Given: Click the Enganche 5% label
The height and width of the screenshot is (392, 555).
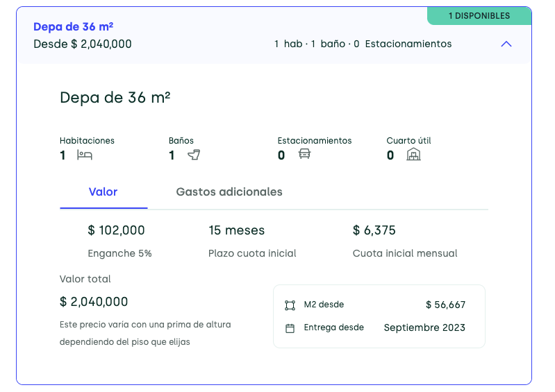Looking at the screenshot, I should coord(119,253).
